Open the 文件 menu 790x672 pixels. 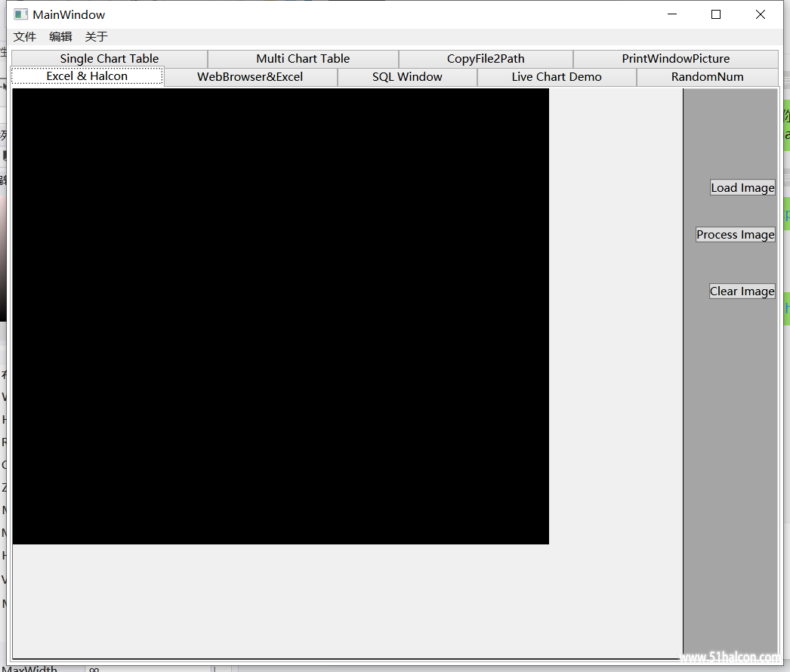[25, 37]
